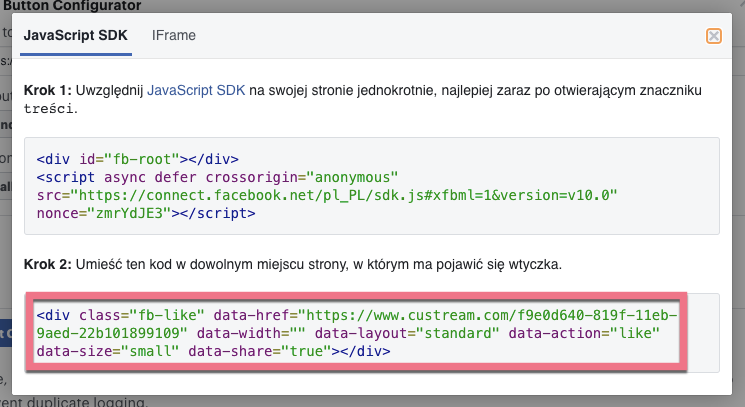This screenshot has width=745, height=407.
Task: Click the closing </script> tag in code
Action: pos(220,213)
